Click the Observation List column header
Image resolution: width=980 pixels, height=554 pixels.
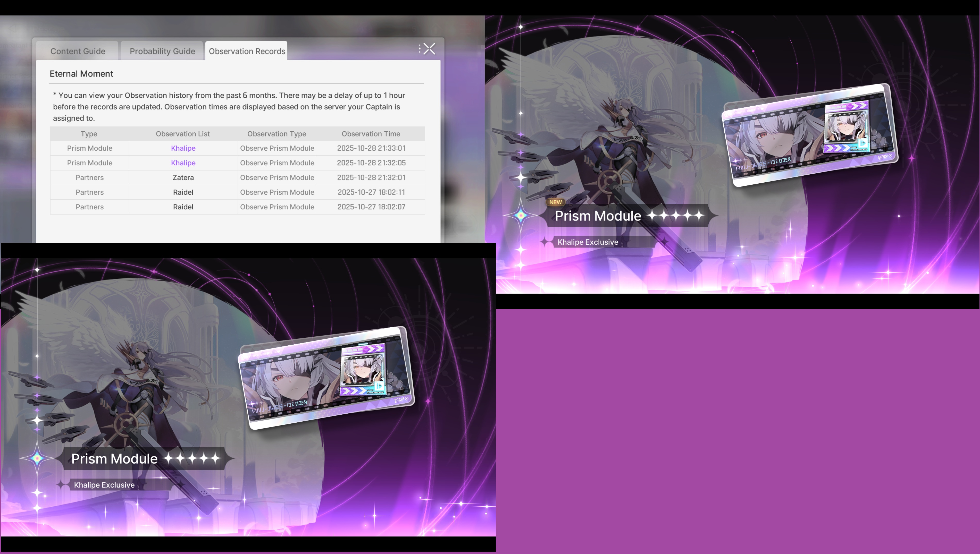tap(183, 134)
